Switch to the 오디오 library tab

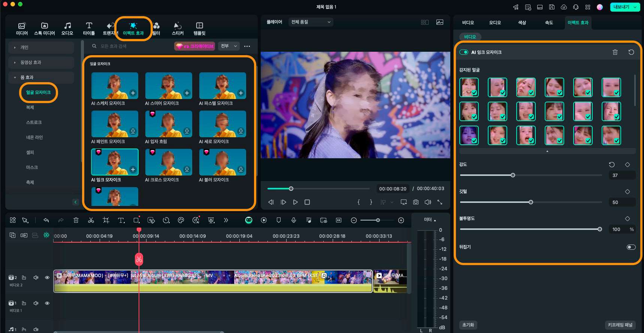(67, 29)
